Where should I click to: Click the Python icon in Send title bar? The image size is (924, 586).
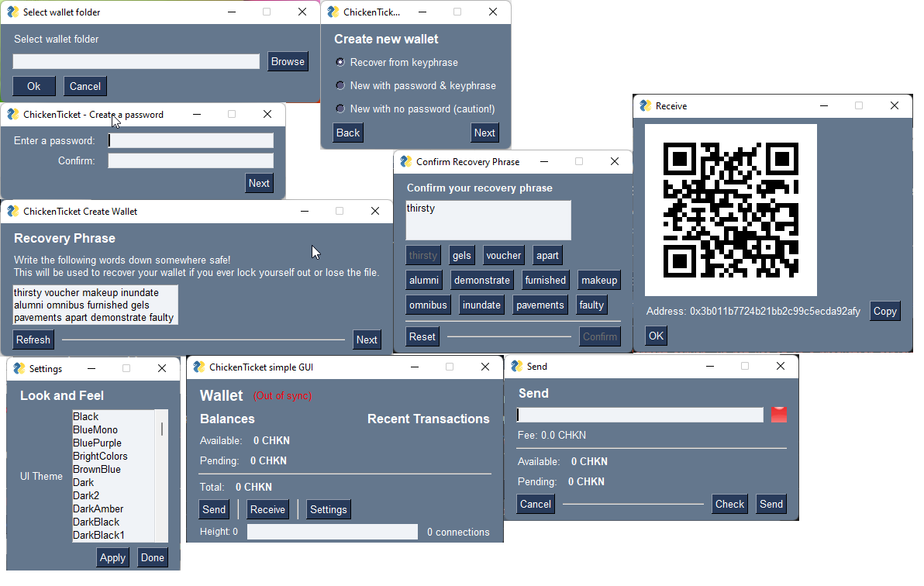[x=517, y=366]
